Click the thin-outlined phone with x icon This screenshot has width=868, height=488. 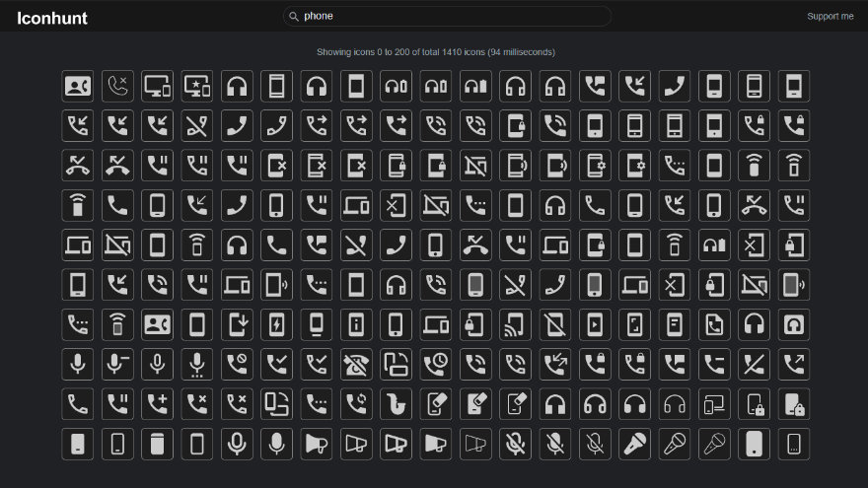click(117, 86)
